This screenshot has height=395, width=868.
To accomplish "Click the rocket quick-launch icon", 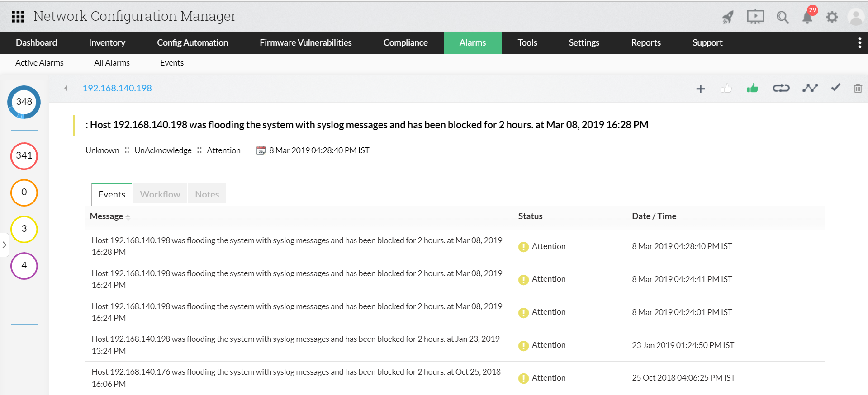I will 728,18.
